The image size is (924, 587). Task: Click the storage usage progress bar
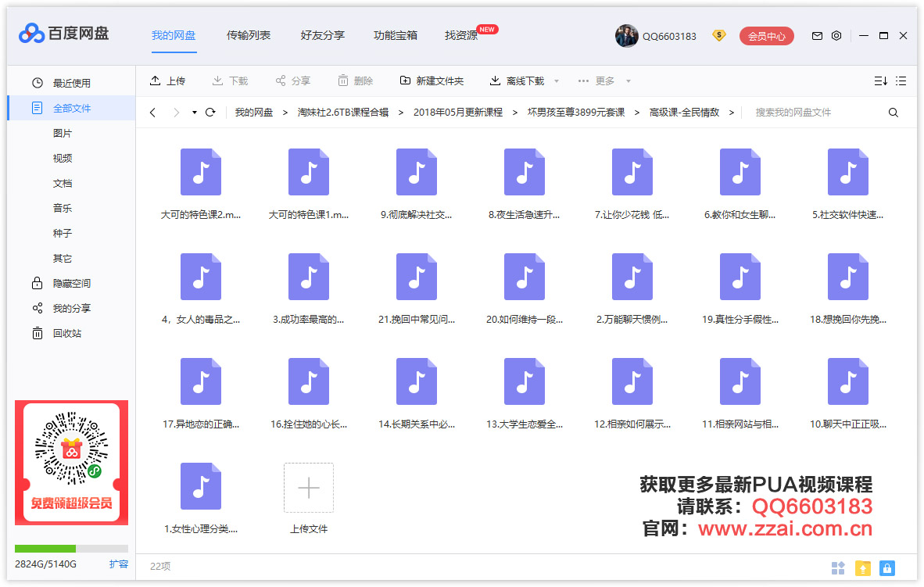coord(71,549)
